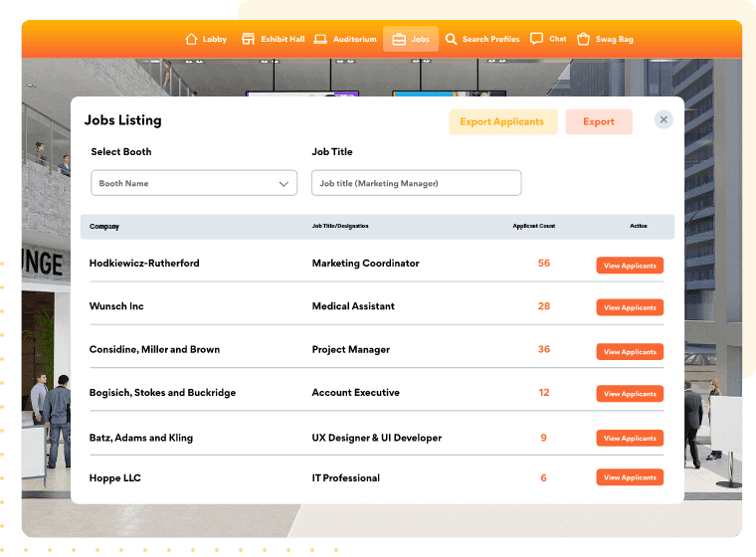Open Search Profiles
This screenshot has width=756, height=557.
[490, 39]
